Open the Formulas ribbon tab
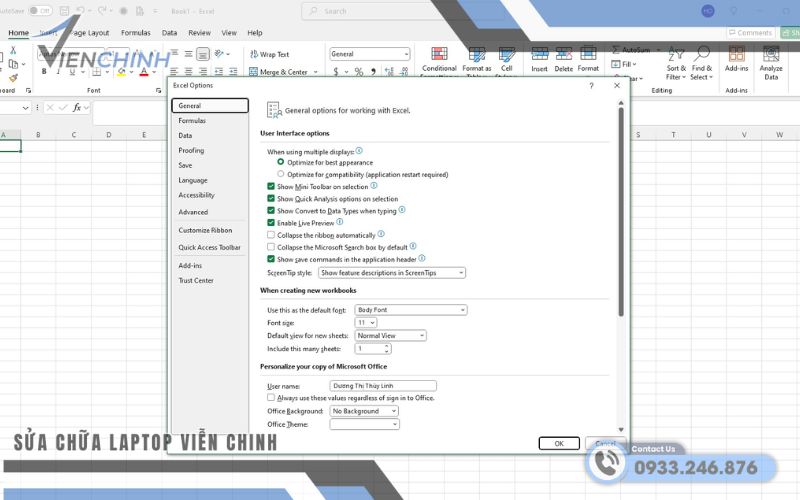Image resolution: width=800 pixels, height=500 pixels. pos(136,33)
